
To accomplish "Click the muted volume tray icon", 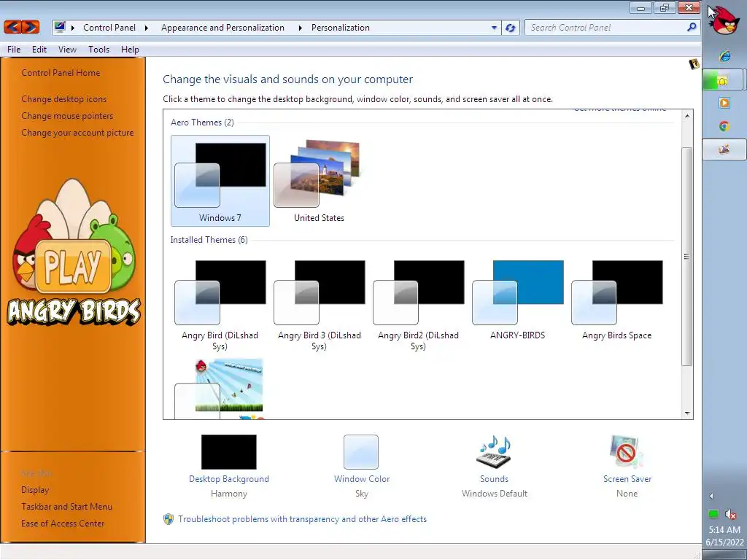I will point(730,514).
